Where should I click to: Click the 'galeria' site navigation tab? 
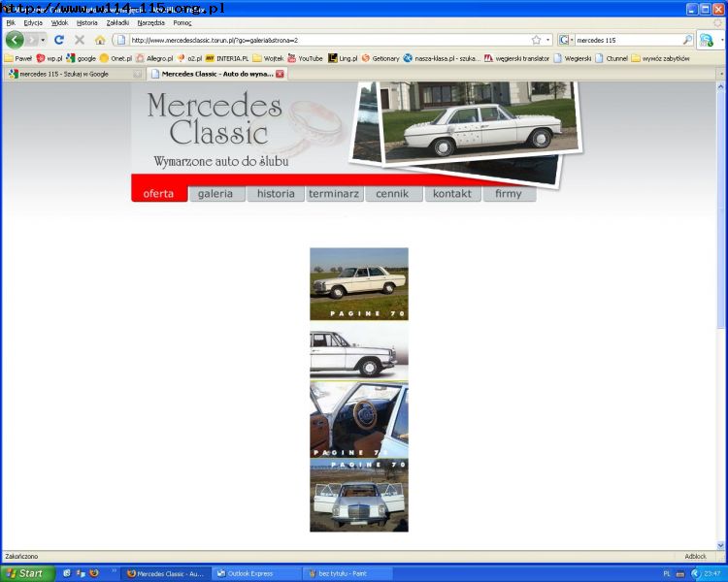click(x=215, y=194)
